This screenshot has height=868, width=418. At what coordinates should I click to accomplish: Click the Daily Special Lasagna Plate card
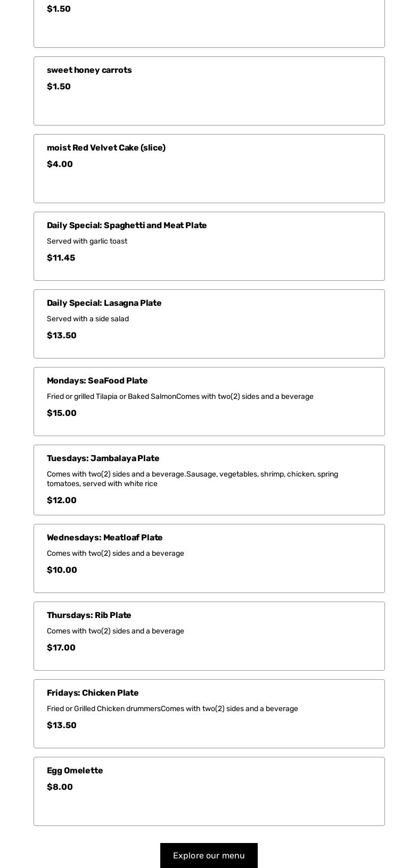[209, 324]
